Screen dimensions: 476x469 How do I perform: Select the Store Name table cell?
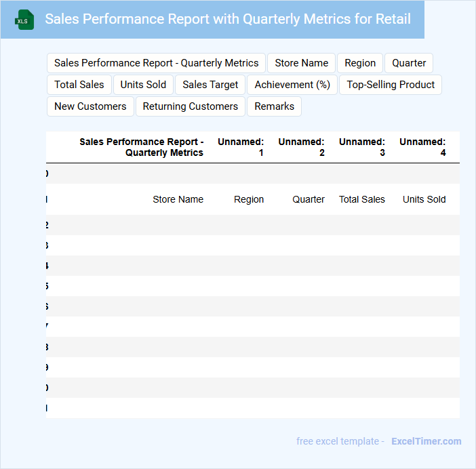point(178,199)
